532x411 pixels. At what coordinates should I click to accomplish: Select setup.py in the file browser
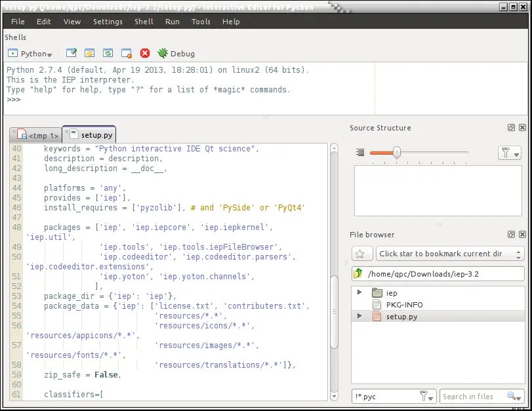[x=438, y=317]
